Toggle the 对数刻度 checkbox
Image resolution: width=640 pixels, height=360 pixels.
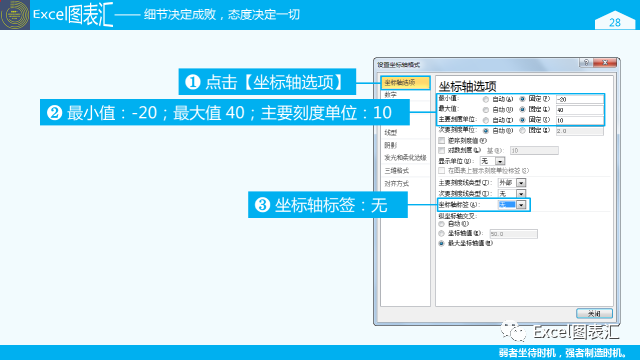(442, 150)
